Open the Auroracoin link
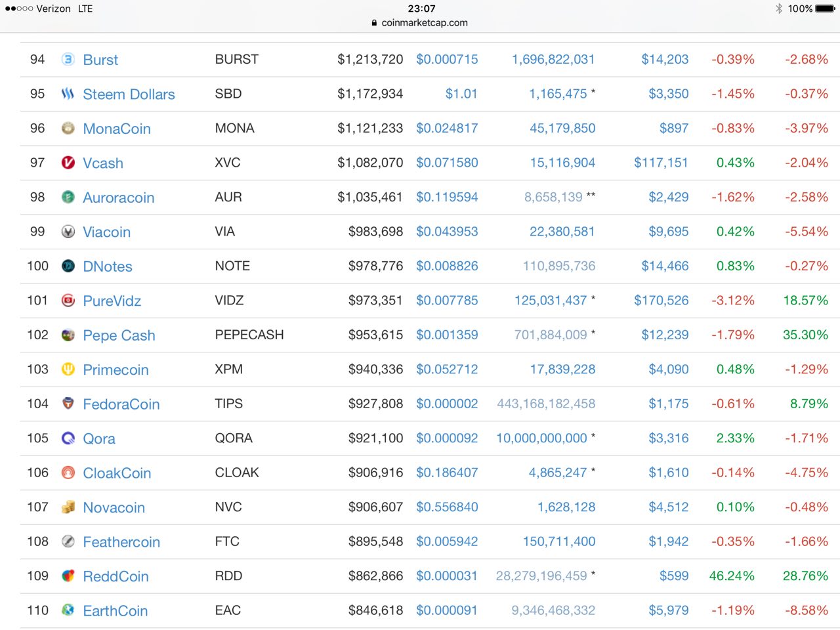The image size is (840, 630). pyautogui.click(x=119, y=198)
